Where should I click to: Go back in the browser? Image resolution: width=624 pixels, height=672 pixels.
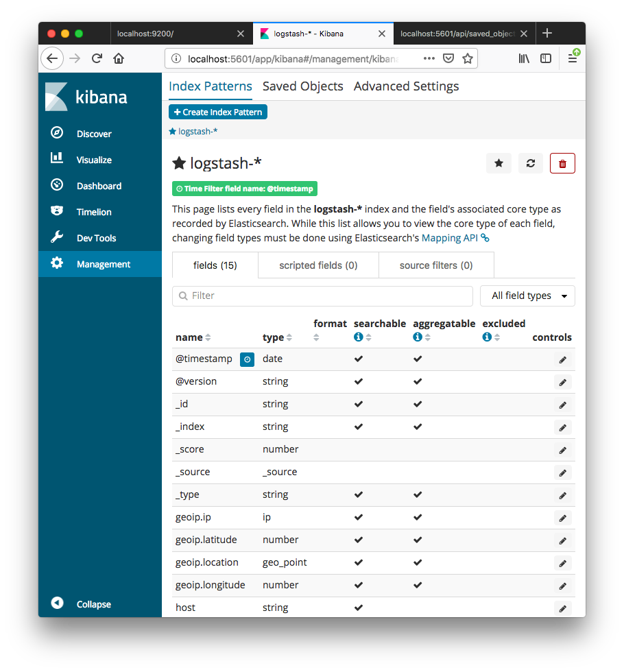(52, 58)
